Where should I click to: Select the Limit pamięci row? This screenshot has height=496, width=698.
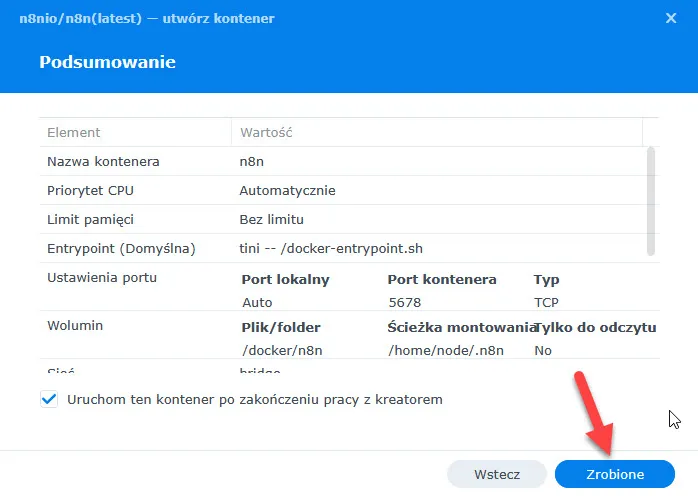pyautogui.click(x=91, y=219)
